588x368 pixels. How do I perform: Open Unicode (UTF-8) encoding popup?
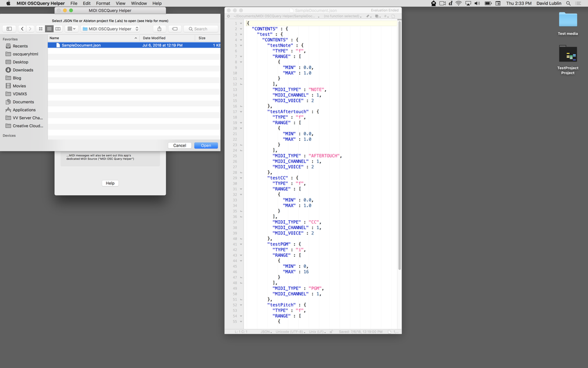click(x=290, y=332)
